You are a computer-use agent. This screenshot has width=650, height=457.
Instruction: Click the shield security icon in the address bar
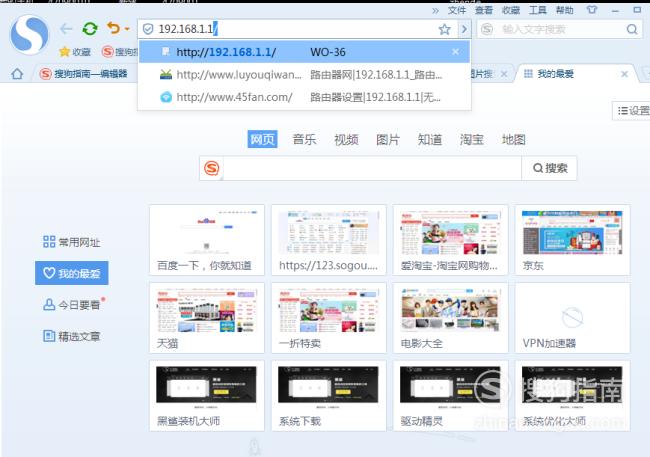coord(148,29)
